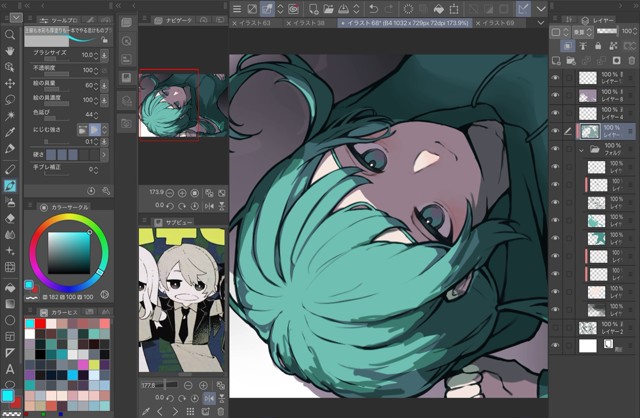Toggle the checkbox beside layer レイヤー8
Viewport: 640px width, 418px height.
pyautogui.click(x=569, y=95)
